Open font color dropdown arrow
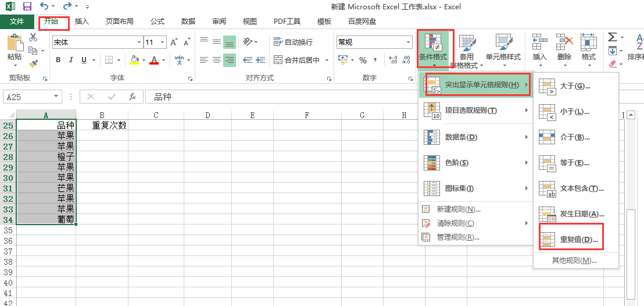Screen dimensions: 644x306 tap(163, 60)
